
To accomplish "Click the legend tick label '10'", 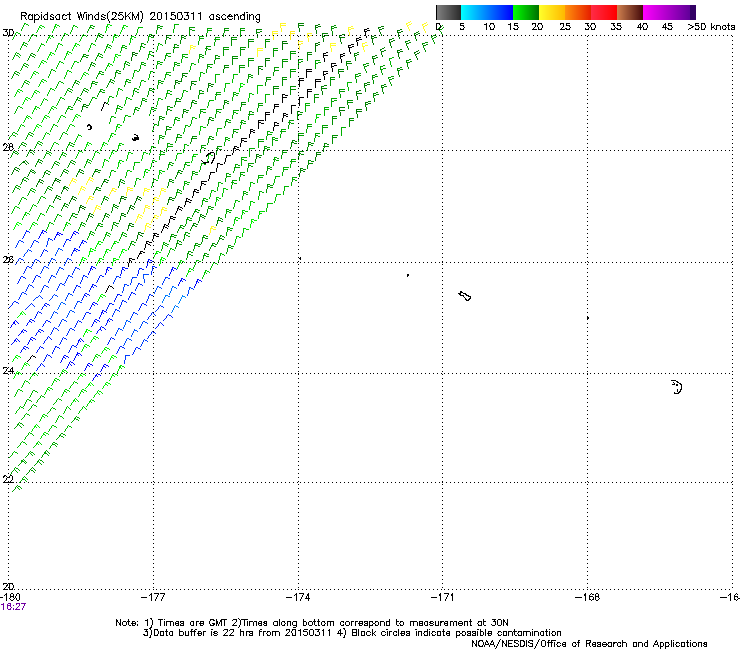I will pyautogui.click(x=489, y=27).
